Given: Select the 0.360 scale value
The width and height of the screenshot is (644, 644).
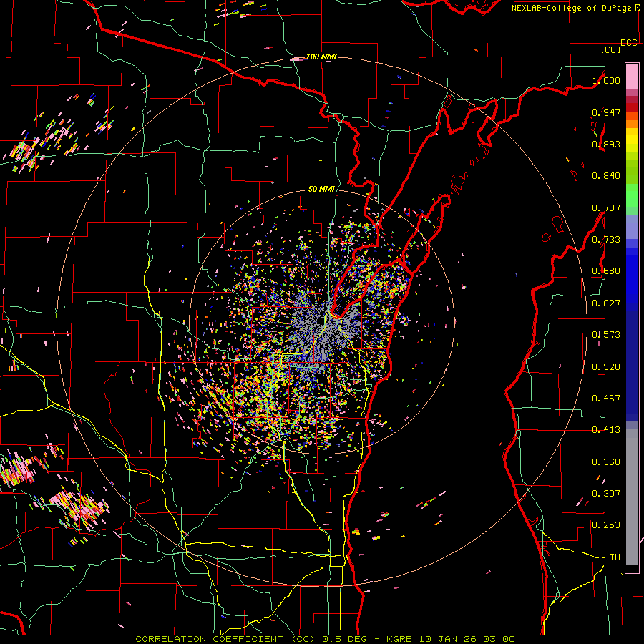Looking at the screenshot, I should click(x=606, y=462).
